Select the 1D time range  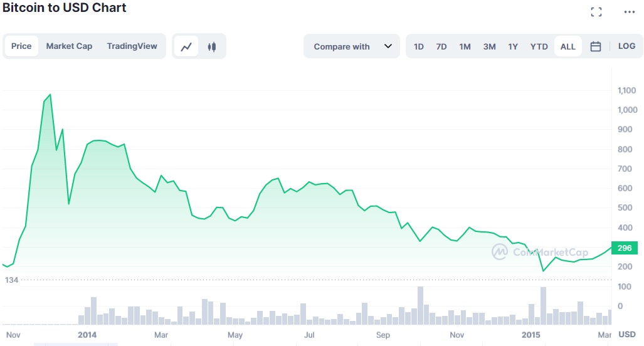(418, 46)
